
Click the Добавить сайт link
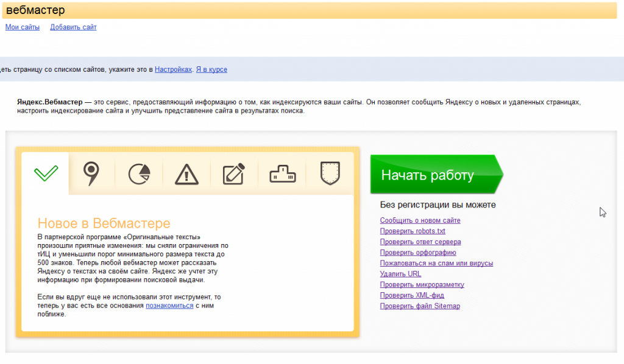pos(73,27)
